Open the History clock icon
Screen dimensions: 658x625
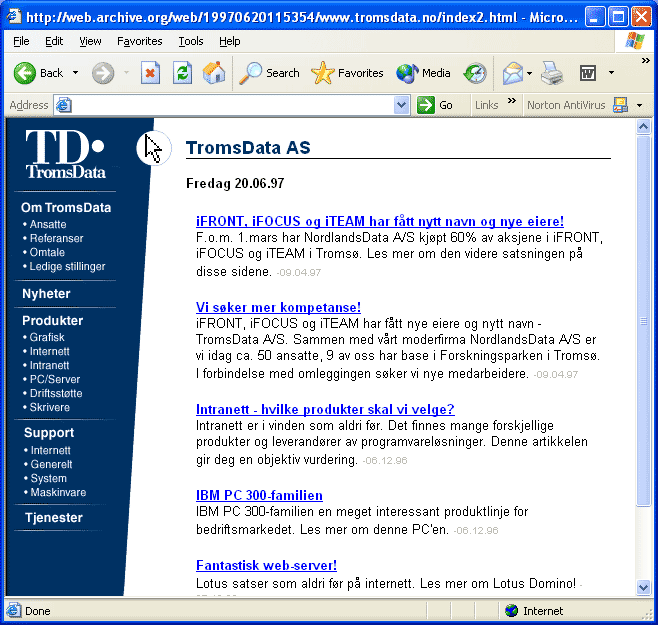tap(475, 73)
